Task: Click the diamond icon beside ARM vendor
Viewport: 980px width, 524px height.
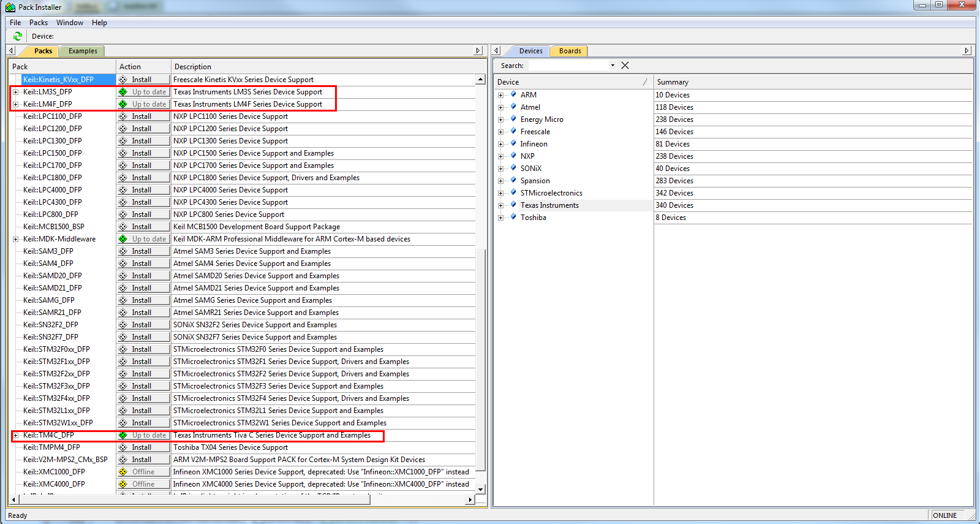Action: pyautogui.click(x=513, y=94)
